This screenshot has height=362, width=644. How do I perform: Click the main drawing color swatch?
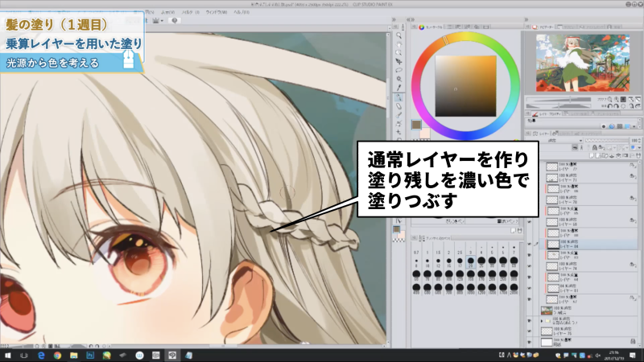pos(416,125)
